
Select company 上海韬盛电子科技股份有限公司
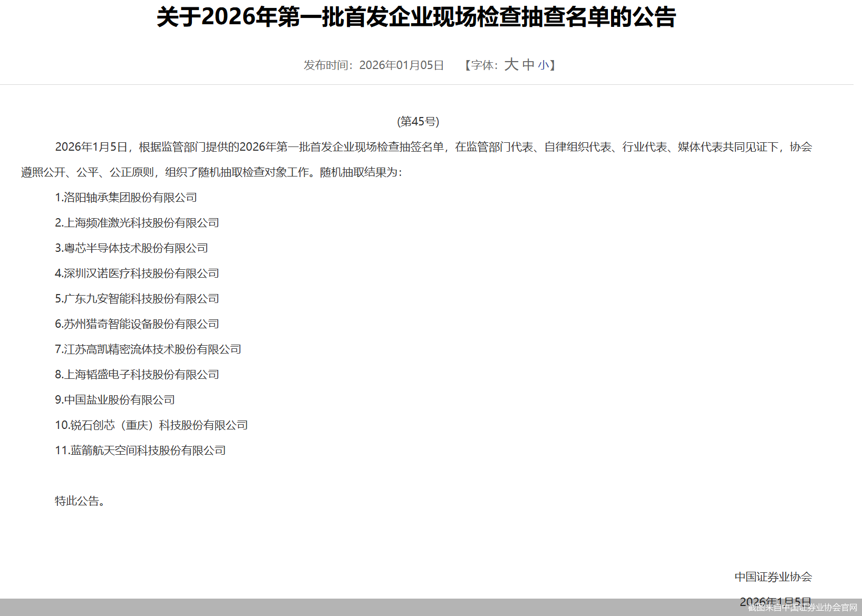point(137,374)
